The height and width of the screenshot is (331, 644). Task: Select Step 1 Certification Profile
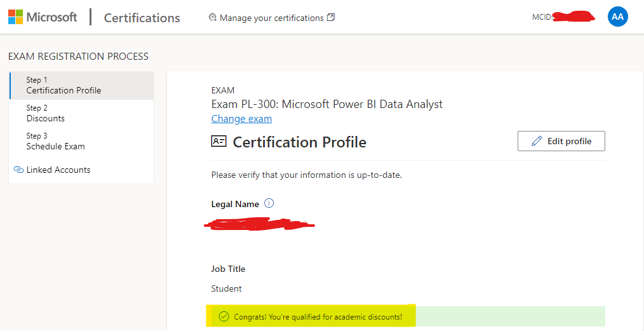pyautogui.click(x=82, y=85)
